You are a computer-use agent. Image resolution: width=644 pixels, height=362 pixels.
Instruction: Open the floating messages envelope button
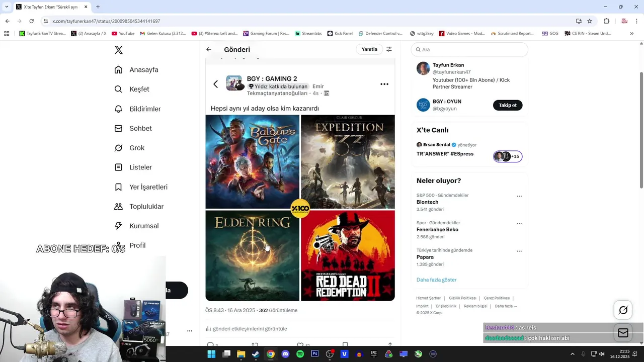coord(623,333)
